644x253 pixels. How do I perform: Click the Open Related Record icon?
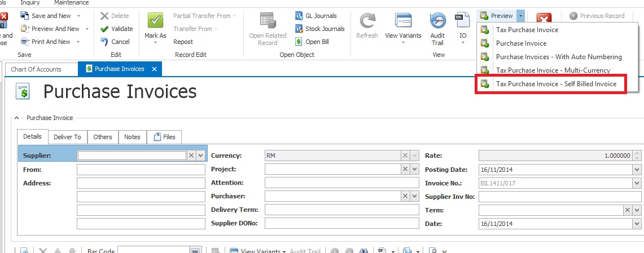pos(268,20)
